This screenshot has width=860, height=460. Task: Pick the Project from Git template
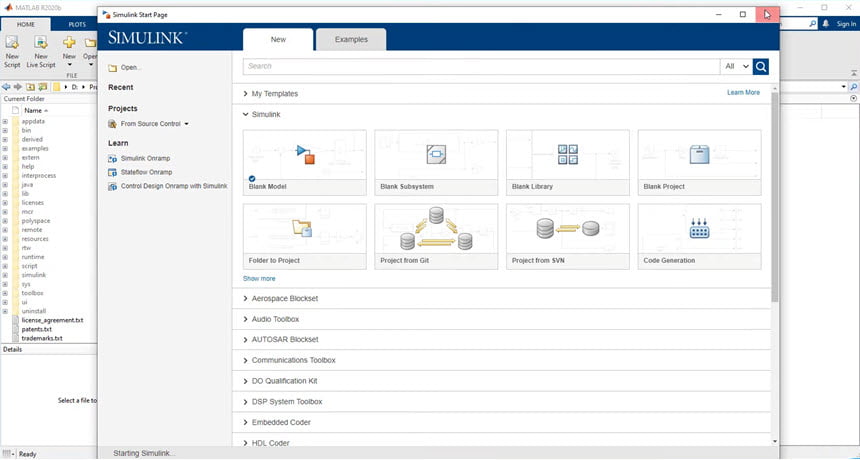pyautogui.click(x=436, y=236)
